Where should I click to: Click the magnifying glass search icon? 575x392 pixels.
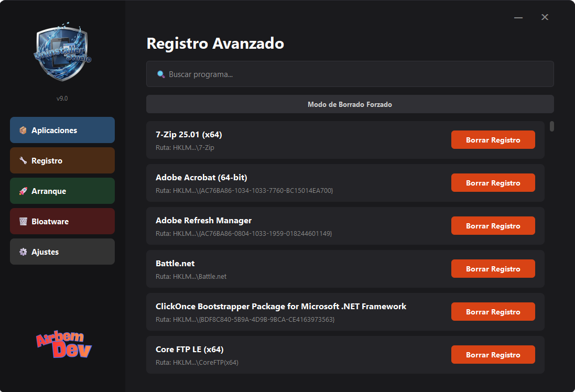pyautogui.click(x=160, y=74)
